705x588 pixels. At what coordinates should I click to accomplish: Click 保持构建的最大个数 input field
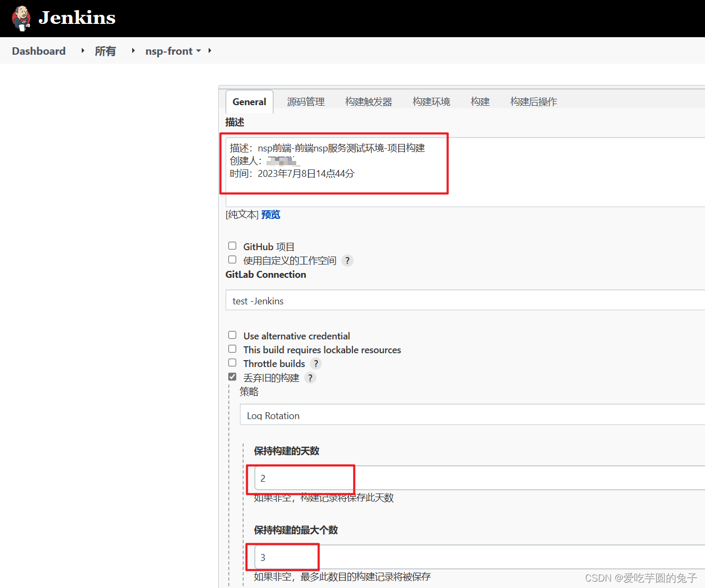(479, 557)
